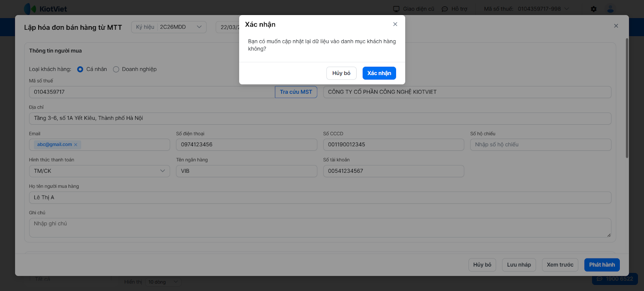Image resolution: width=644 pixels, height=291 pixels.
Task: Close the Lập hóa đơn bán hàng form
Action: point(616,26)
